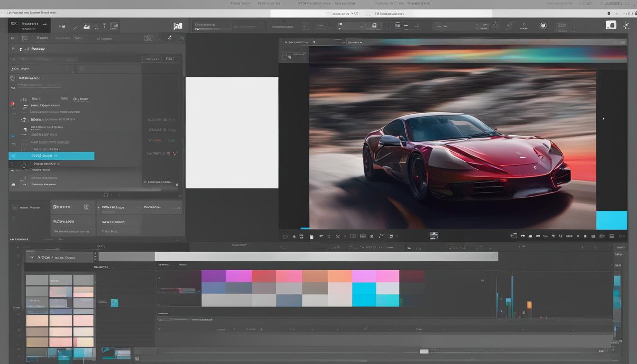Toggle the red marker beside the layer list
The image size is (637, 364).
(13, 104)
